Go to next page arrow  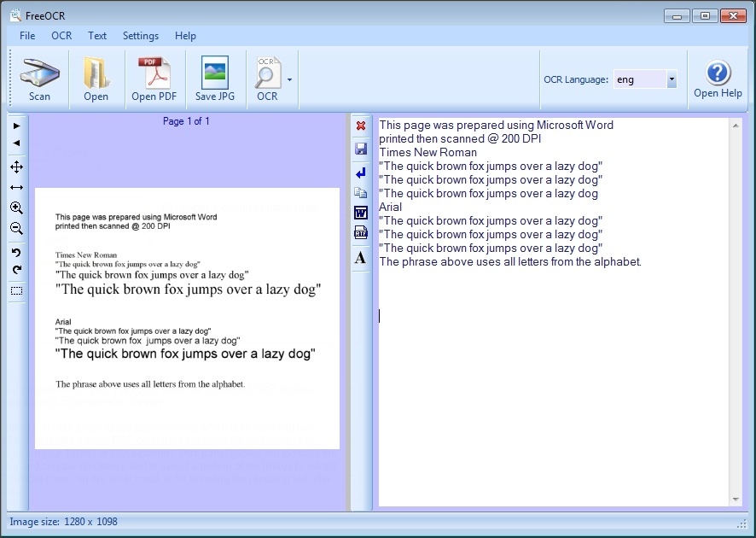coord(17,126)
